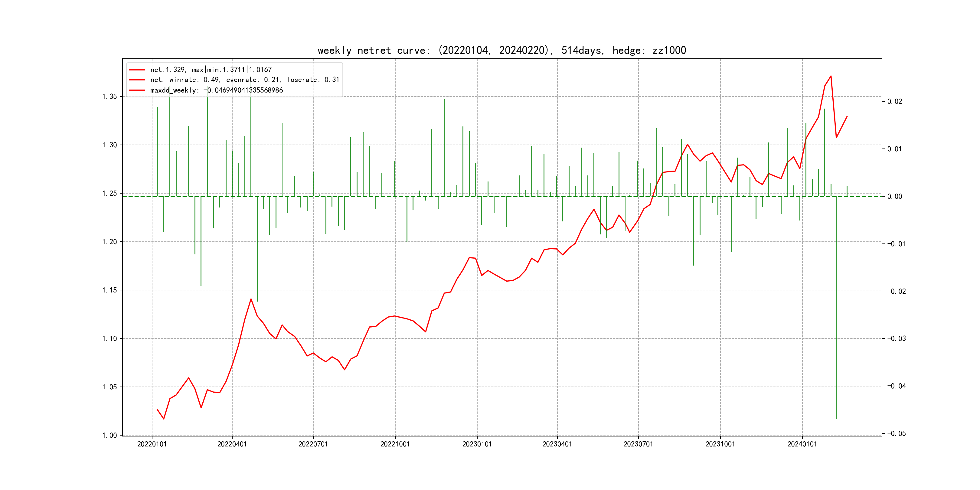Click the 20220701 x-axis date label
The height and width of the screenshot is (490, 980).
click(x=313, y=444)
